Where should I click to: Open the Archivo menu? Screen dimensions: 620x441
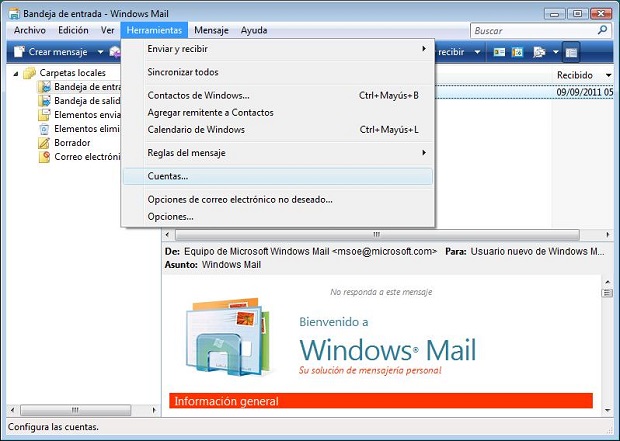tap(30, 30)
